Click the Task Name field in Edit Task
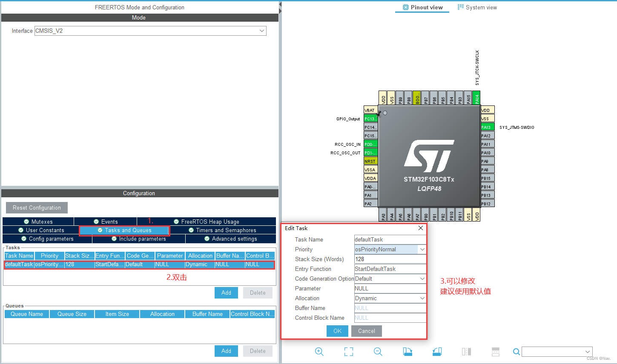 (x=390, y=240)
